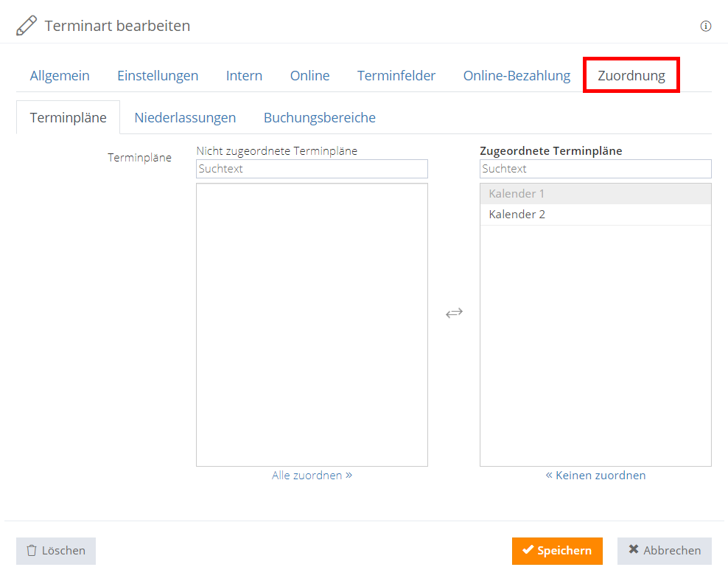Click the info icon in the dialog header
This screenshot has height=581, width=728.
coord(705,26)
